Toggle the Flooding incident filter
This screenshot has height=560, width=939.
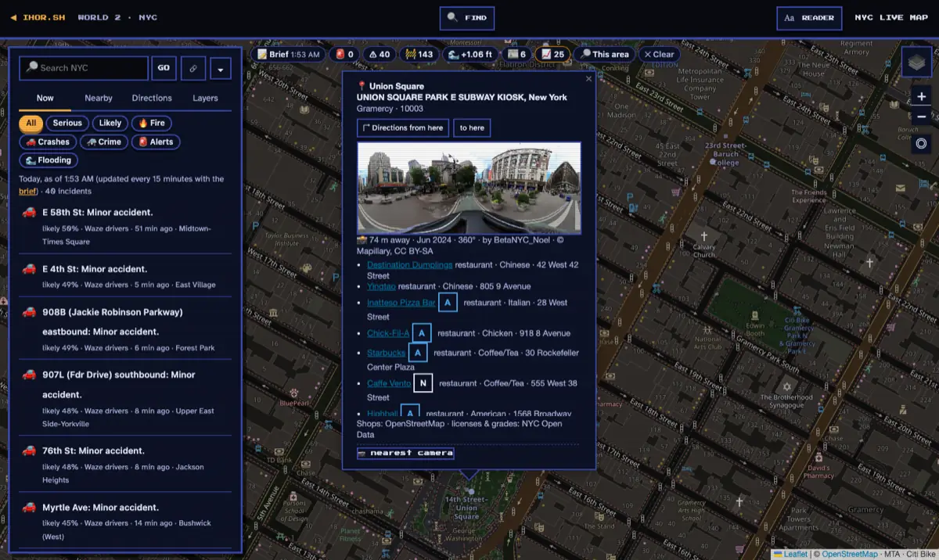[x=48, y=160]
